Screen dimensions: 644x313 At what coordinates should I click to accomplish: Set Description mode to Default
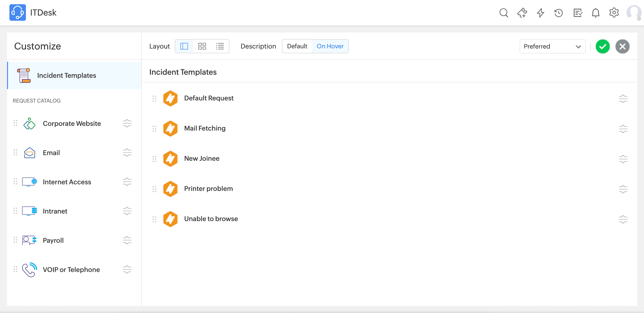pos(297,46)
